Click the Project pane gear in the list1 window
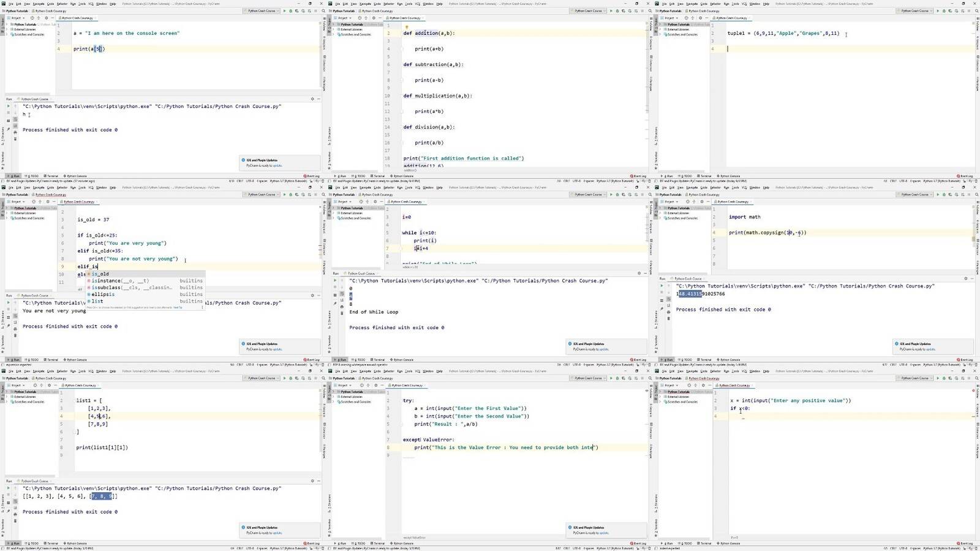Screen dimensions: 980x551 point(46,386)
